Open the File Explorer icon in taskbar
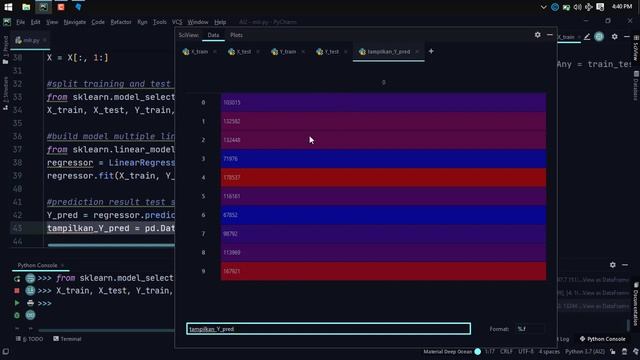Viewport: 640px width, 360px height. pyautogui.click(x=26, y=7)
